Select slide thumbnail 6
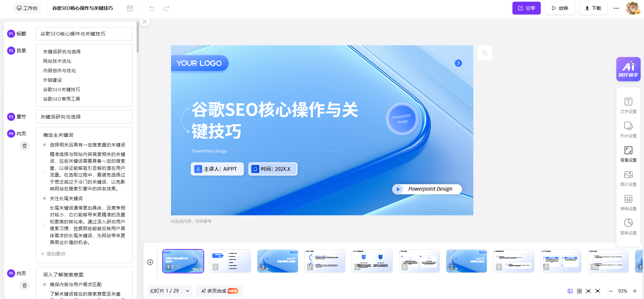 tap(419, 261)
